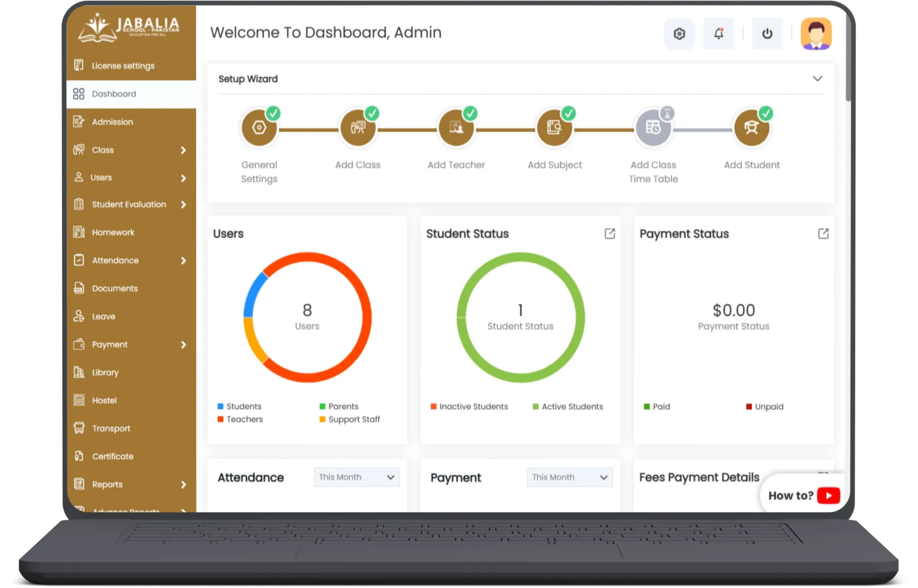The height and width of the screenshot is (588, 918).
Task: Click the General Settings wizard step icon
Action: pos(259,128)
